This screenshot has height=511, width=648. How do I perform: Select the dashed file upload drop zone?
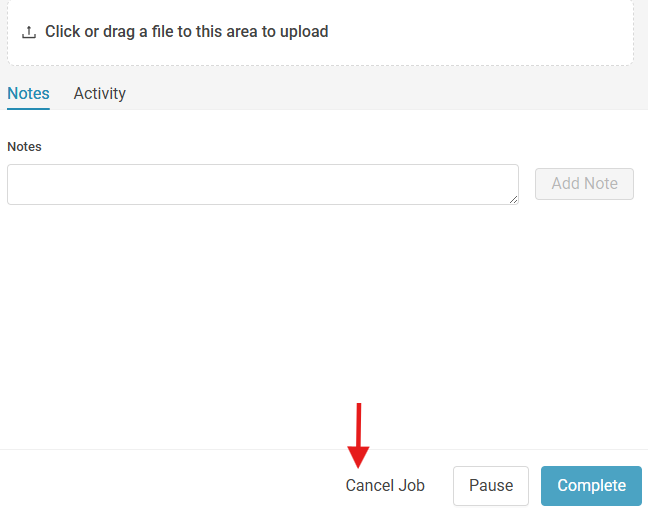pos(320,32)
